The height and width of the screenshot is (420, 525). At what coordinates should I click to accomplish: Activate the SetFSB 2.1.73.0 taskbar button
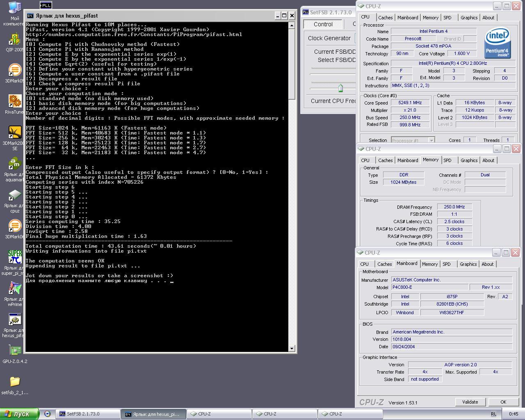click(x=88, y=414)
